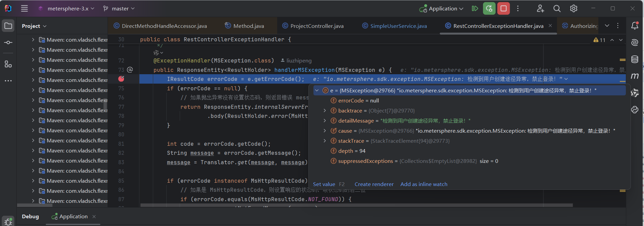This screenshot has width=644, height=226.
Task: Switch to the ProjectController.java tab
Action: click(316, 26)
